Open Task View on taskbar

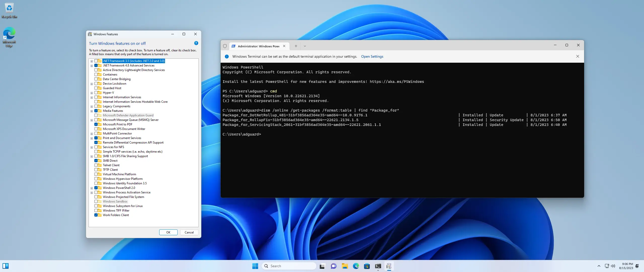coord(322,266)
